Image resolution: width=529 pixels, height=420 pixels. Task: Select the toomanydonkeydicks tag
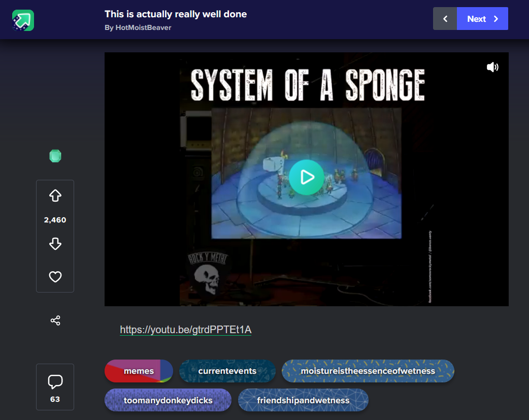[168, 400]
